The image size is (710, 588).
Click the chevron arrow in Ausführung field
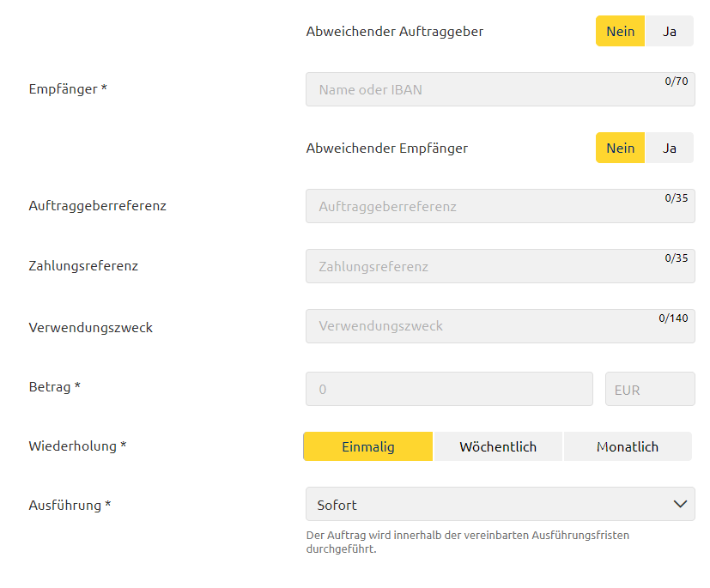[x=680, y=504]
